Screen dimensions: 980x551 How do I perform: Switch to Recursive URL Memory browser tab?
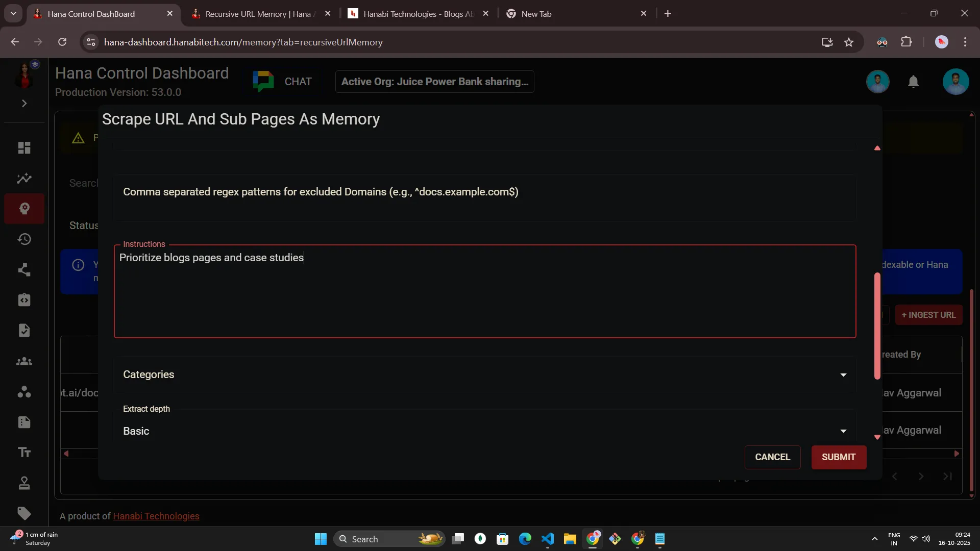(x=258, y=14)
